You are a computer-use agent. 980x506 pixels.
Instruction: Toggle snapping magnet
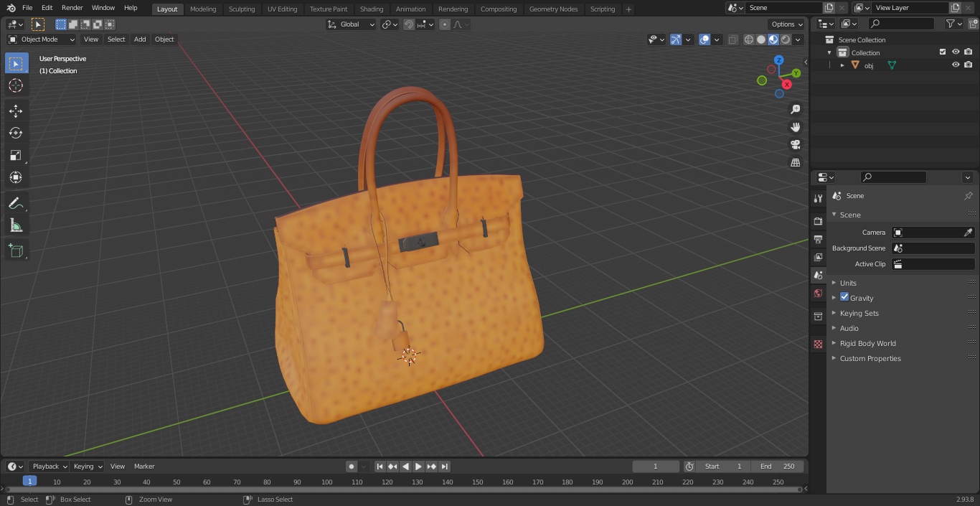click(x=409, y=24)
